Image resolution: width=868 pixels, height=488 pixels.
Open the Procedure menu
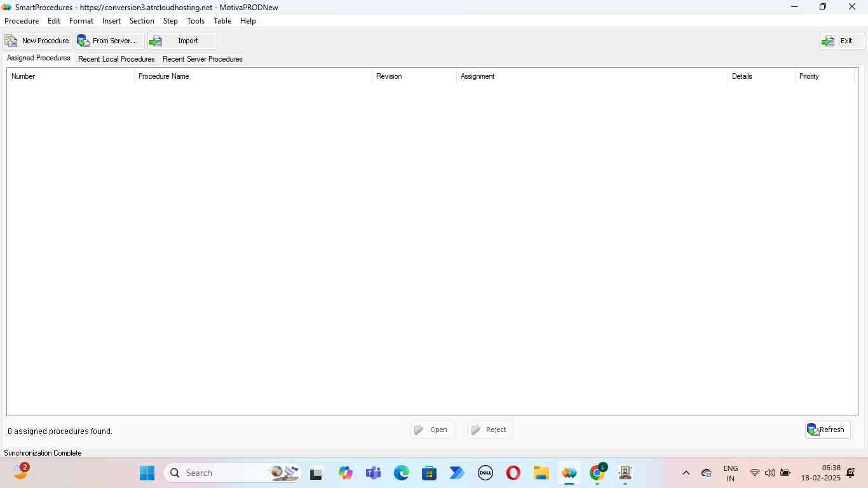click(22, 21)
